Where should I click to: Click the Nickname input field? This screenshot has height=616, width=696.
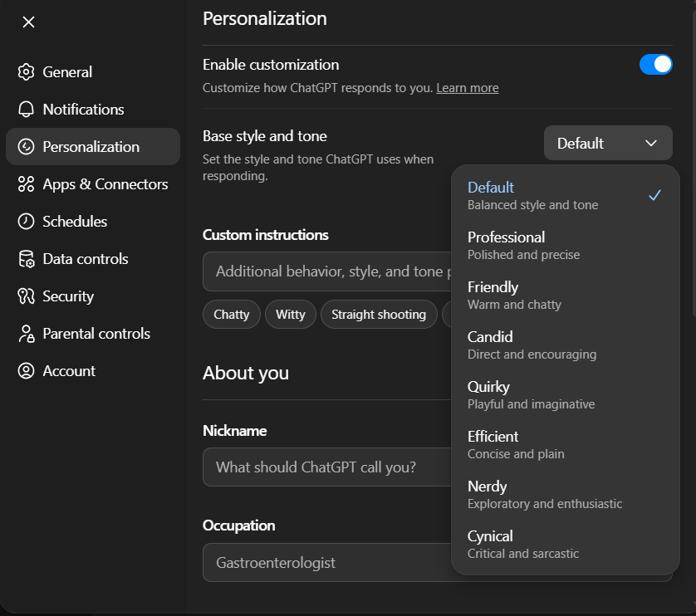tap(326, 467)
